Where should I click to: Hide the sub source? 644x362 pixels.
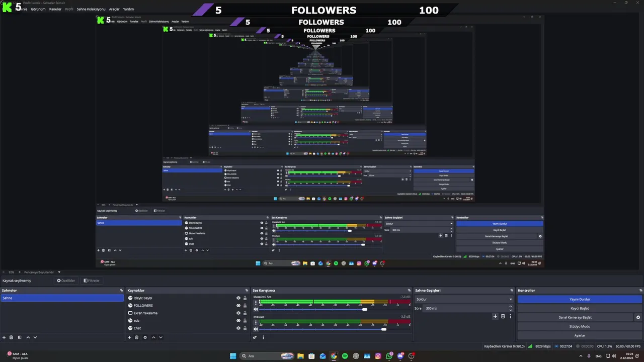[238, 321]
